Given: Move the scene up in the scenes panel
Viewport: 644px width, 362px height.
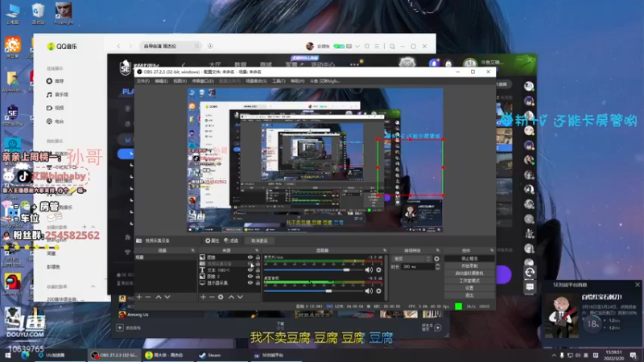Looking at the screenshot, I should coord(159,297).
